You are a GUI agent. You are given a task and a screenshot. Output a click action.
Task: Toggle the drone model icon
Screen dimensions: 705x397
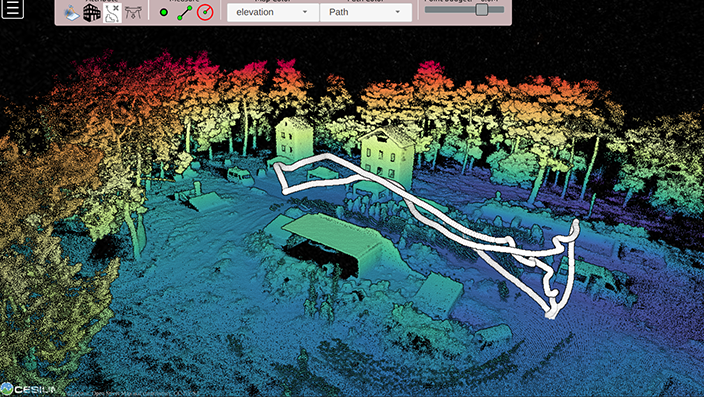[133, 12]
